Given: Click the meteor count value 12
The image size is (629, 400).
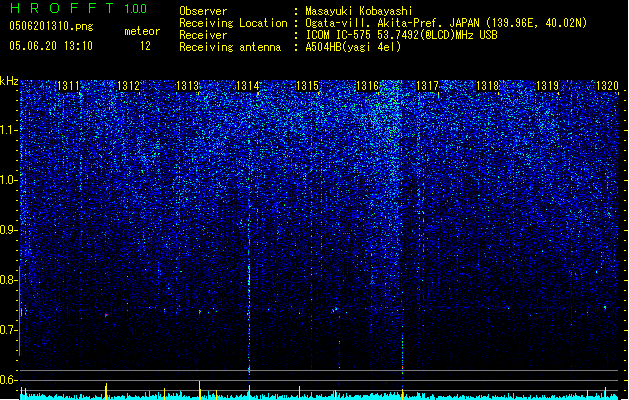Looking at the screenshot, I should point(145,46).
